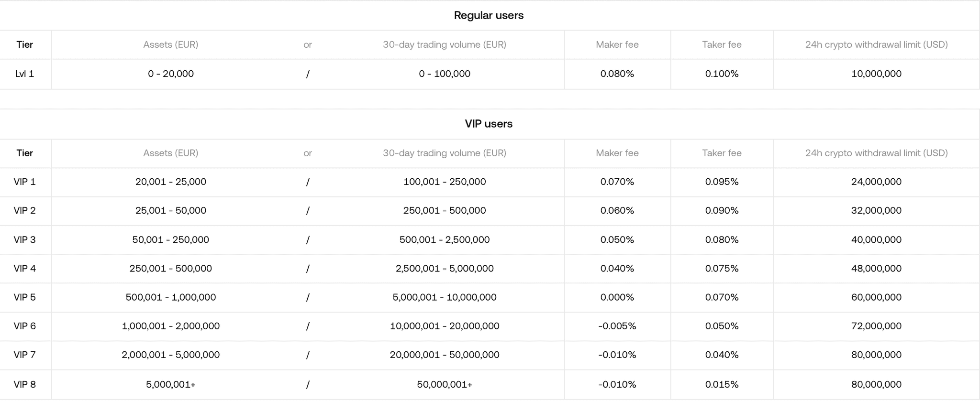
Task: Select the VIP 6 maker fee -0.005%
Action: point(617,326)
